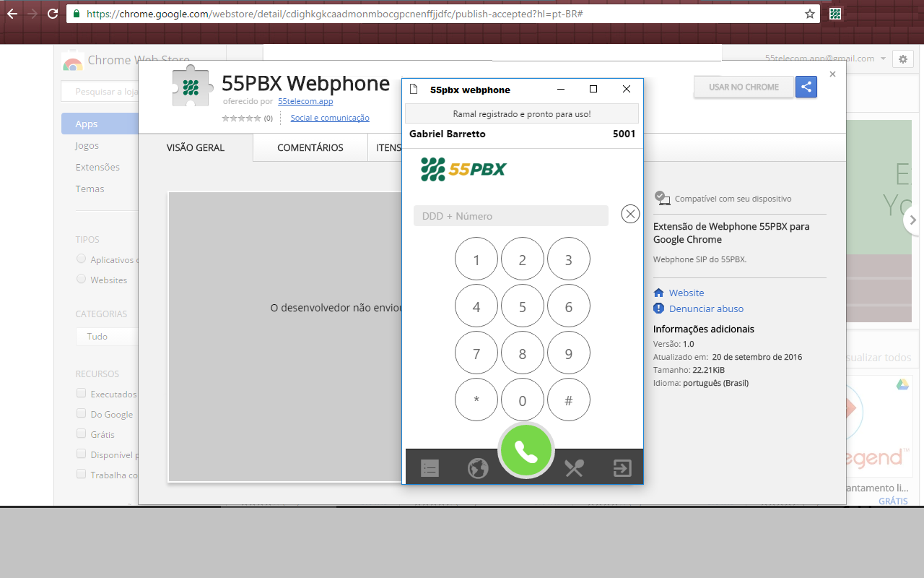924x578 pixels.
Task: Tap keypad digit 5
Action: coord(523,306)
